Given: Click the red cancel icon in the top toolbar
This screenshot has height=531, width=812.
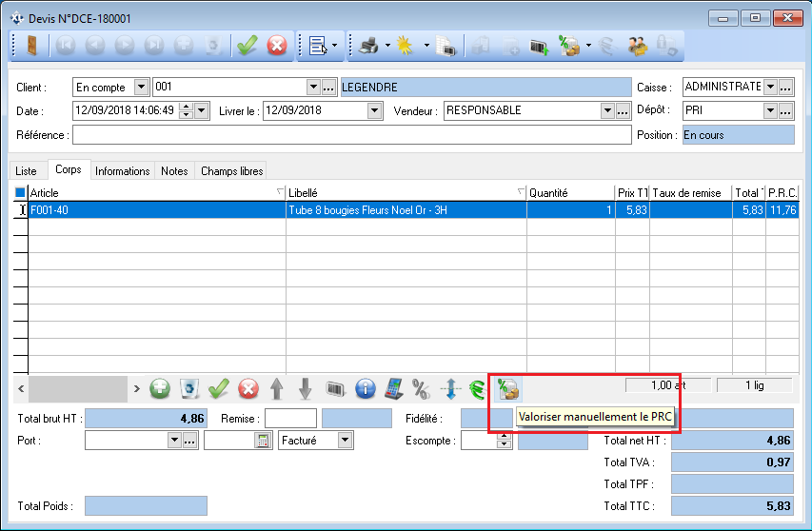Looking at the screenshot, I should point(277,46).
